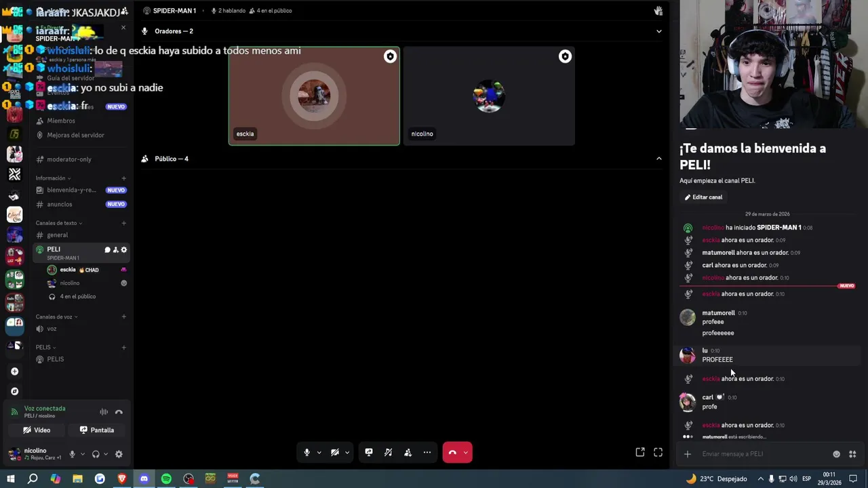The image size is (868, 488).
Task: Open the emoji picker in chat
Action: click(836, 454)
